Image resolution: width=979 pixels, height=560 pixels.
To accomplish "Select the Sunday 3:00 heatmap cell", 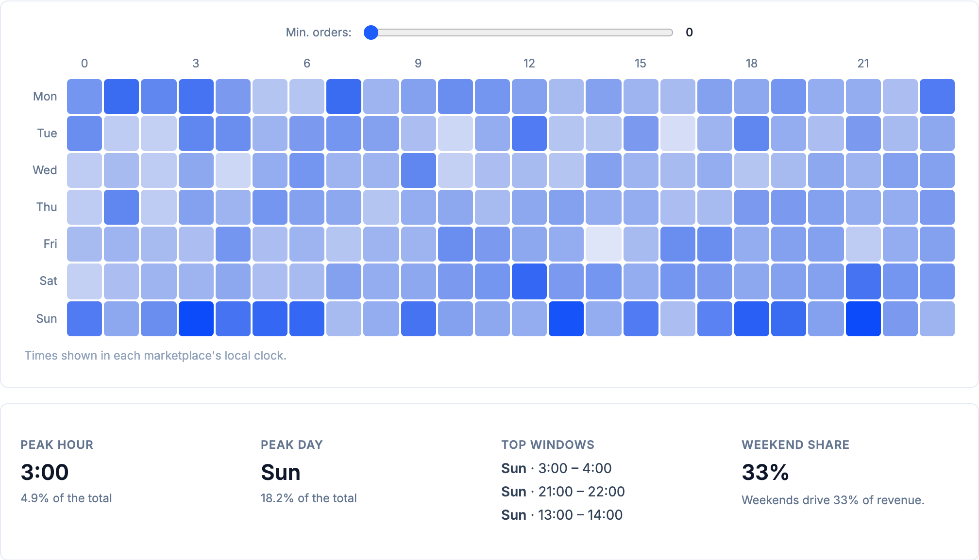I will [x=196, y=319].
